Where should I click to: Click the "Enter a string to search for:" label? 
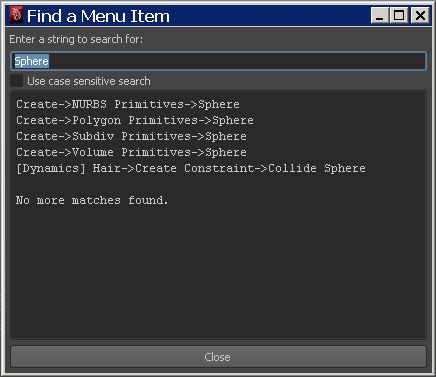(76, 39)
